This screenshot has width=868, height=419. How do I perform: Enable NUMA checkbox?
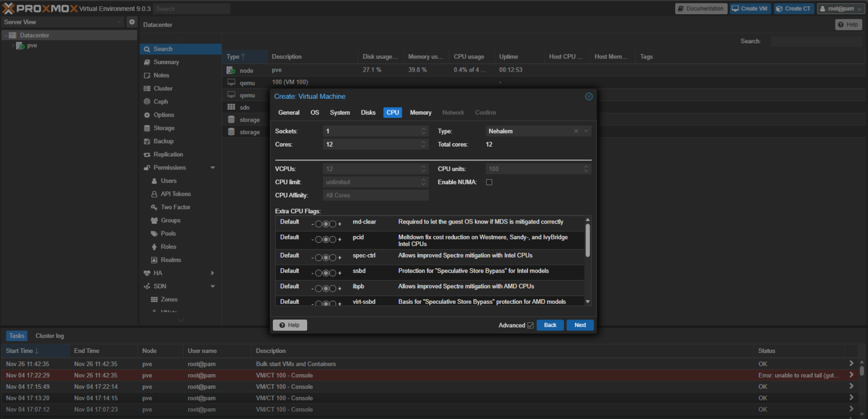[x=489, y=182]
